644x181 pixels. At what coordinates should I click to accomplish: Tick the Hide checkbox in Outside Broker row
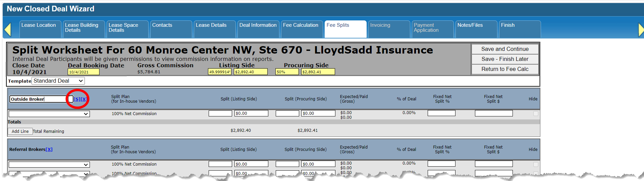pos(536,114)
